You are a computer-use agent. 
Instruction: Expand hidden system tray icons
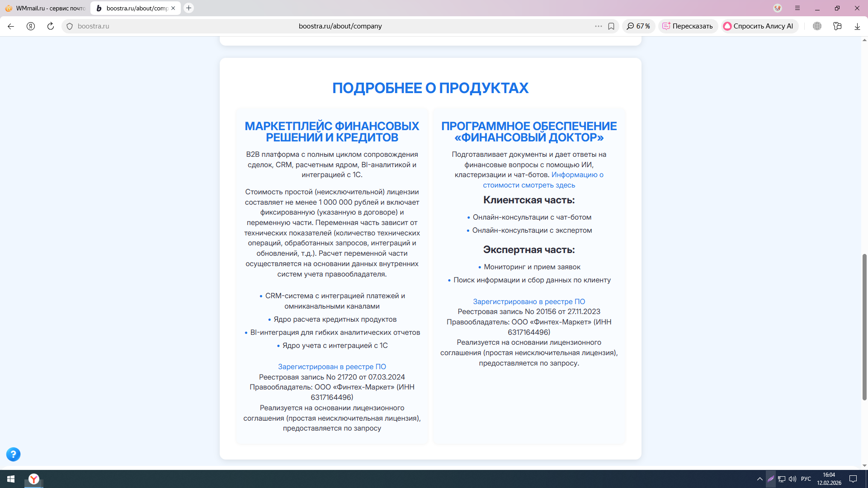pyautogui.click(x=760, y=479)
